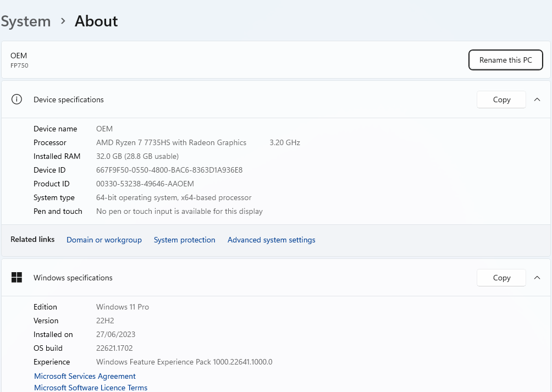
Task: Click the OEM PC name above FP750
Action: 19,56
